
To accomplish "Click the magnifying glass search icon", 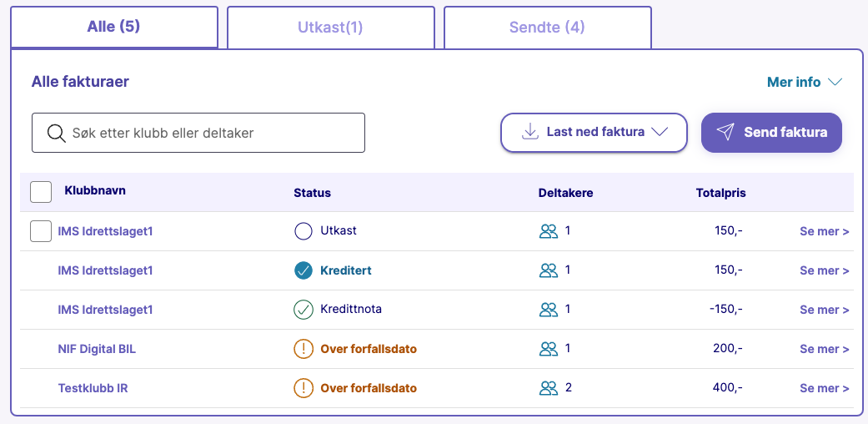I will point(57,133).
